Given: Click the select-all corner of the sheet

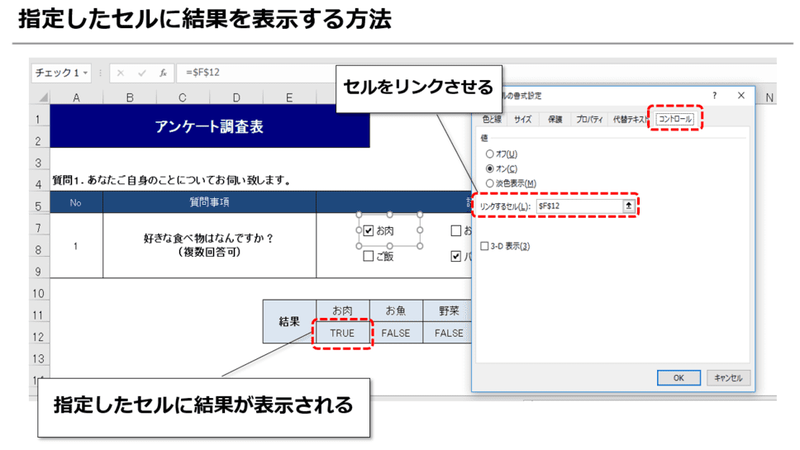Looking at the screenshot, I should (x=42, y=97).
